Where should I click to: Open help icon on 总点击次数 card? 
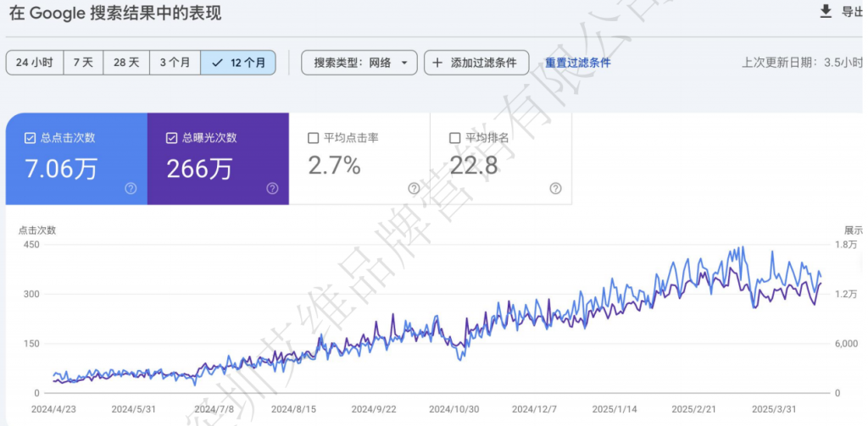[131, 188]
